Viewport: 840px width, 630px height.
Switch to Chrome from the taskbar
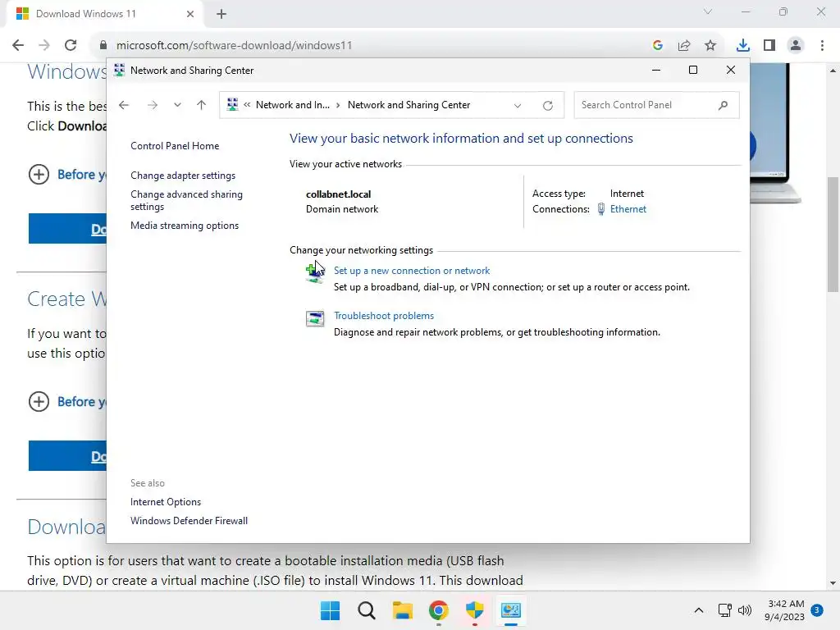[439, 610]
